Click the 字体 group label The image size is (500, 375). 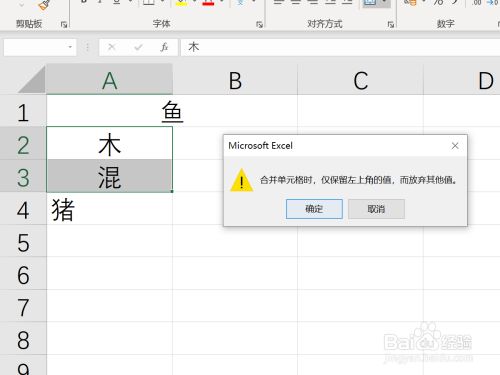pyautogui.click(x=162, y=24)
